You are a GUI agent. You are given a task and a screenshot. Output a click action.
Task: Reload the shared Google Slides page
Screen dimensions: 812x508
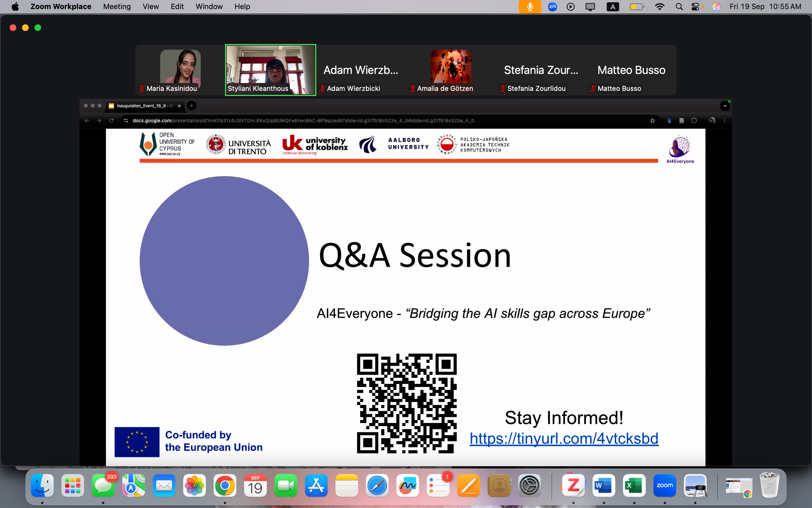click(111, 121)
